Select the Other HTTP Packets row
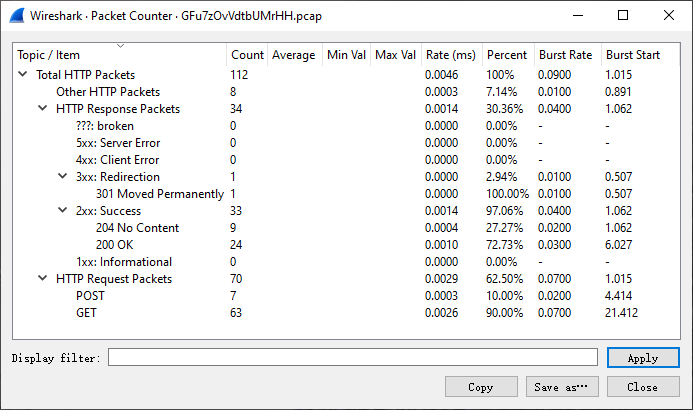 point(346,91)
